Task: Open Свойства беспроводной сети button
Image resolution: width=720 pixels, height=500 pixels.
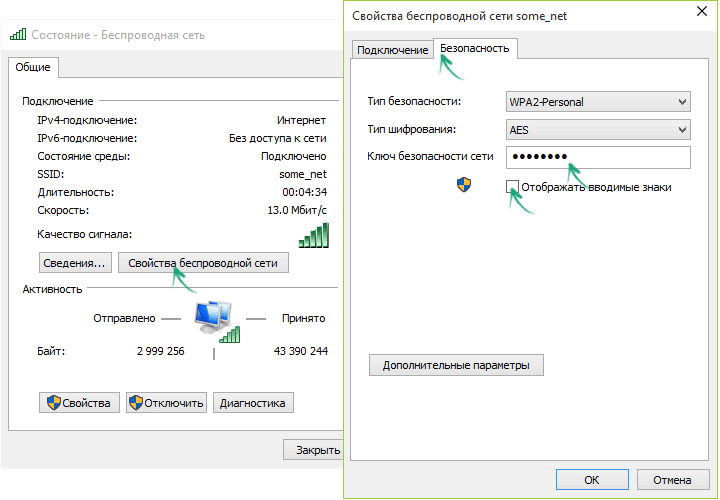Action: click(x=203, y=263)
